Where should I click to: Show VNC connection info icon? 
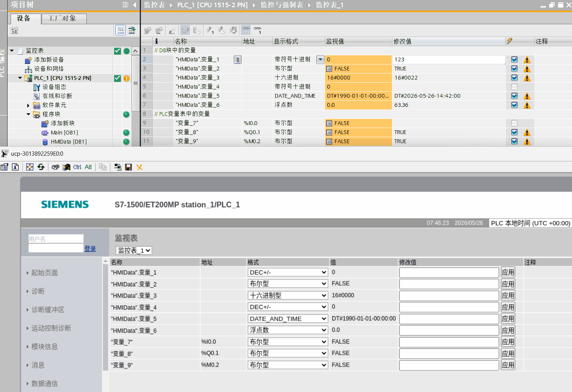pos(16,167)
